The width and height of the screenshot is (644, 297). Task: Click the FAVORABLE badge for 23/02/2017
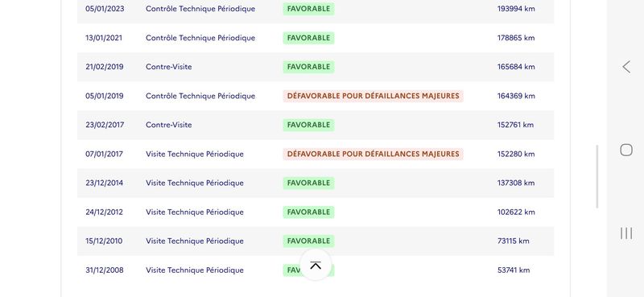[x=308, y=125]
